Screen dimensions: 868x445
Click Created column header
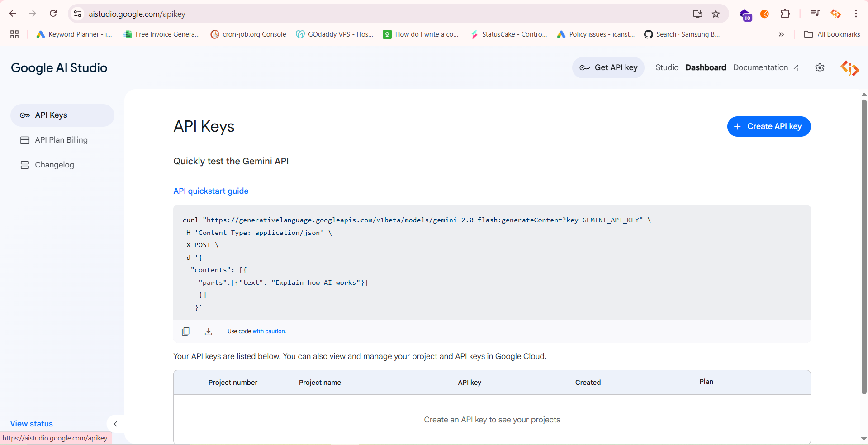tap(588, 383)
